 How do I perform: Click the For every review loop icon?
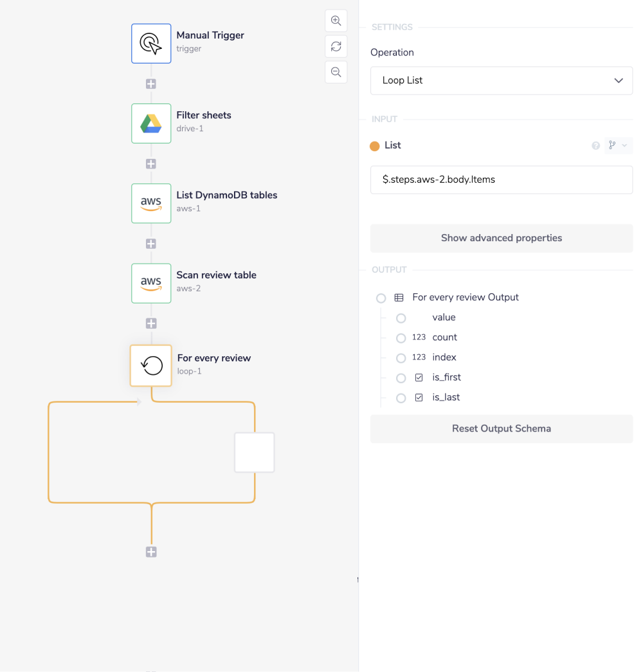click(x=151, y=366)
